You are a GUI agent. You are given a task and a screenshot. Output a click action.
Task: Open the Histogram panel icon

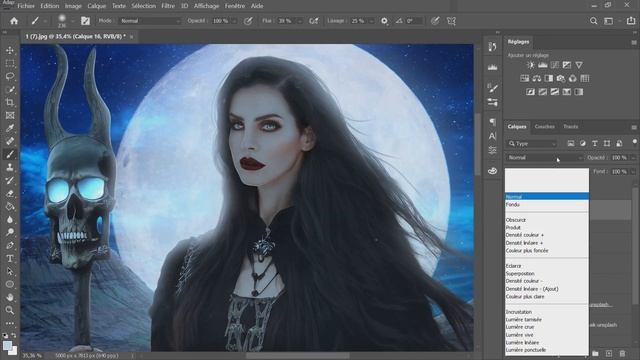492,67
